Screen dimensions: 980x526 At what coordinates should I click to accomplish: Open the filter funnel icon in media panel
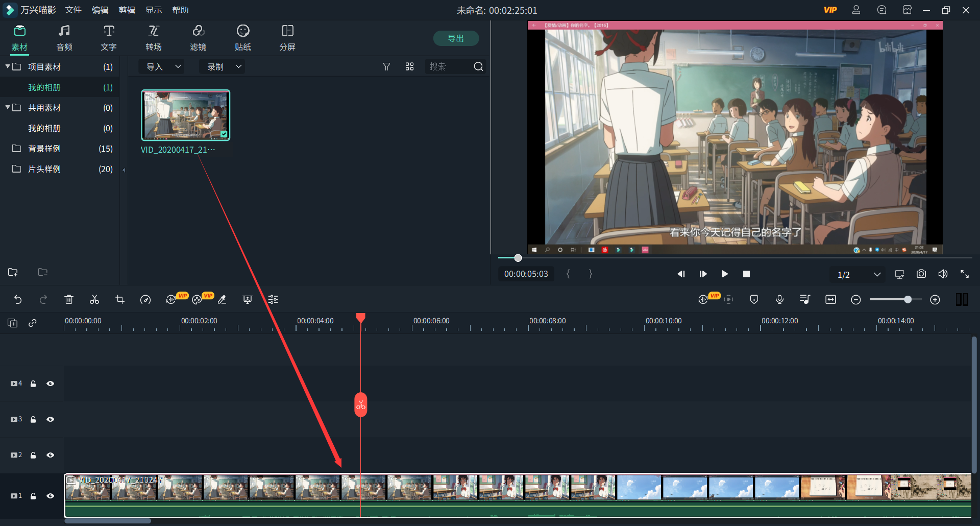386,67
